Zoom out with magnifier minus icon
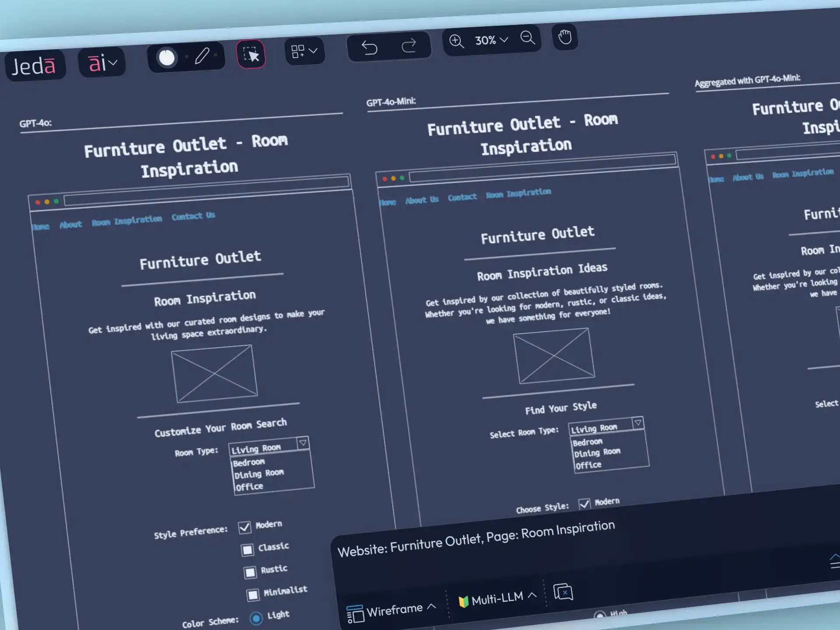The height and width of the screenshot is (630, 840). [528, 38]
